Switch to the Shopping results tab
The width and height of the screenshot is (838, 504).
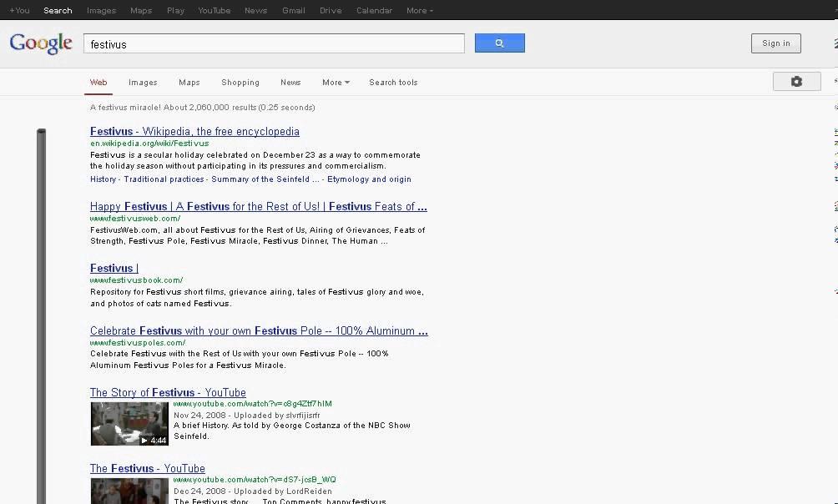coord(240,83)
